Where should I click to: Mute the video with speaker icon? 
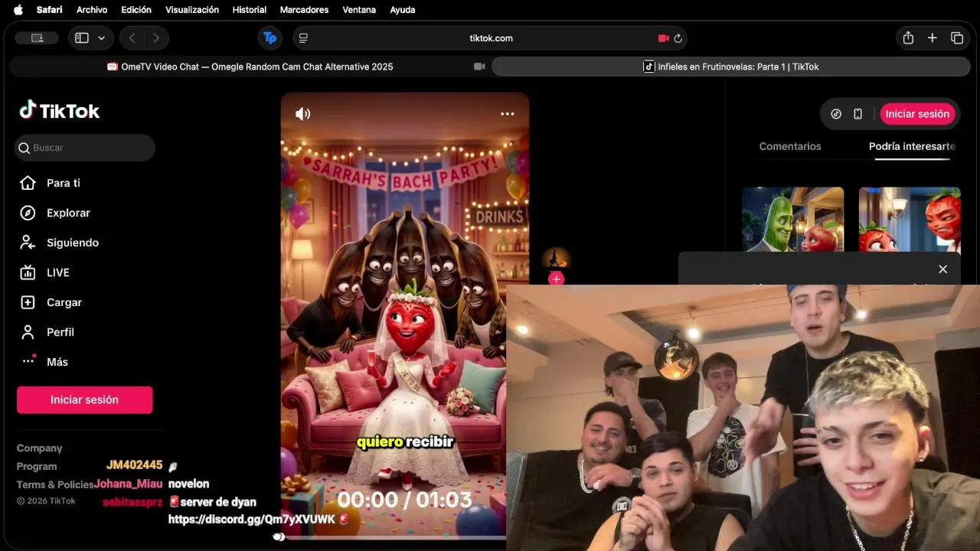click(303, 114)
